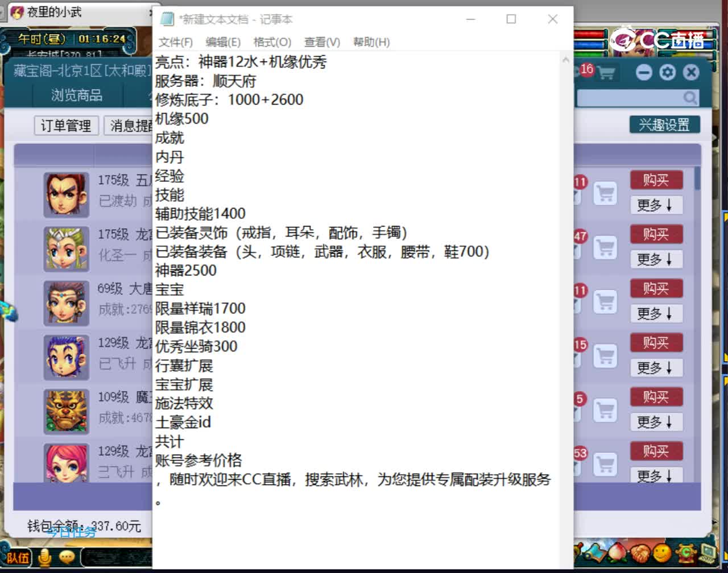Select 175级 化圣一 character avatar

(66, 248)
